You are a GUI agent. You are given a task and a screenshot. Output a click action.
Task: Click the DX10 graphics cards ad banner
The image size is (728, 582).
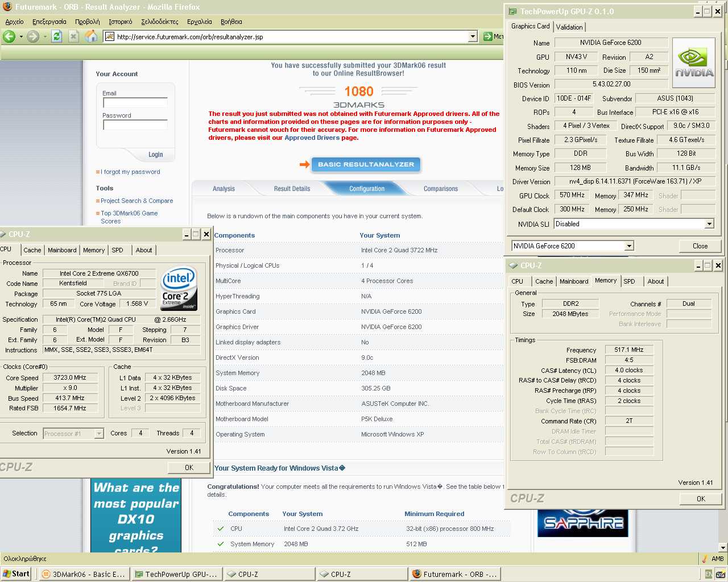pyautogui.click(x=136, y=516)
